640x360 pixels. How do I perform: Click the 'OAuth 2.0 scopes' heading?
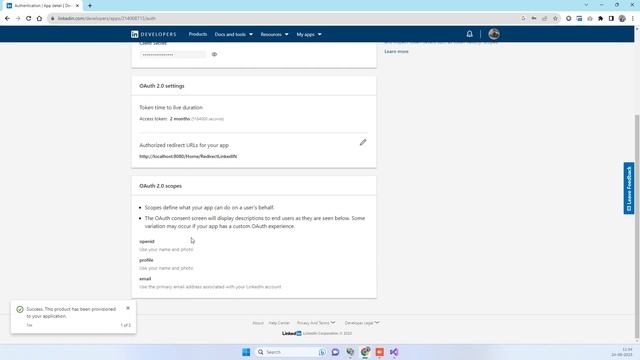pyautogui.click(x=161, y=186)
